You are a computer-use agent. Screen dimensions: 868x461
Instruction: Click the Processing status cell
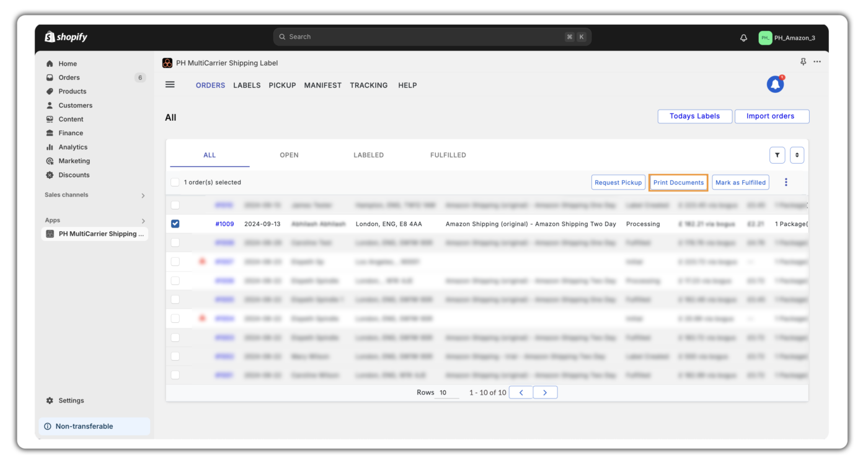point(643,224)
